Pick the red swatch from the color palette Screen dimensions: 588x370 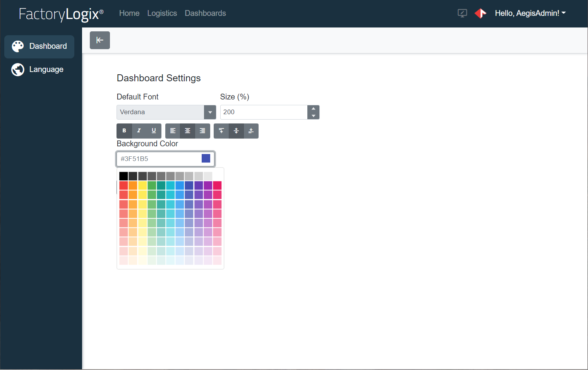coord(123,185)
